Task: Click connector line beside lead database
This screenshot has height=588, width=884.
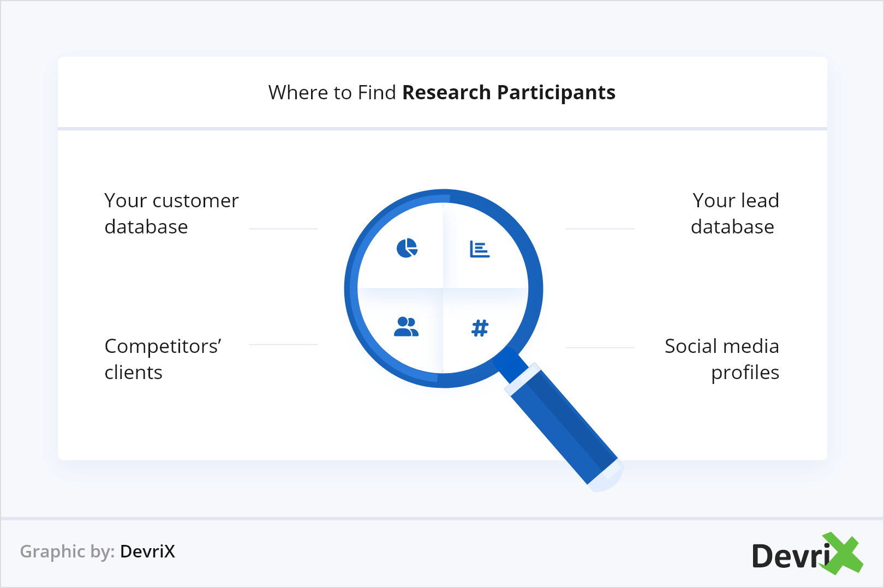Action: 600,229
